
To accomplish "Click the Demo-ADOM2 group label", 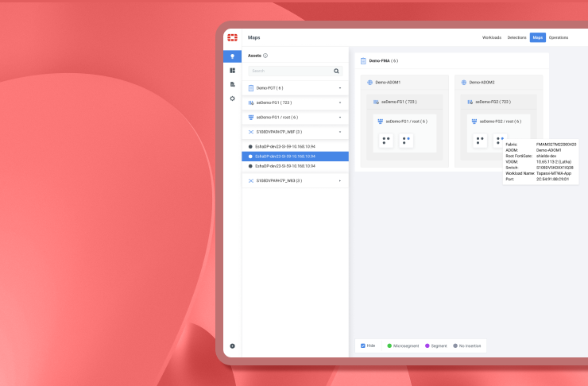I will click(x=482, y=83).
